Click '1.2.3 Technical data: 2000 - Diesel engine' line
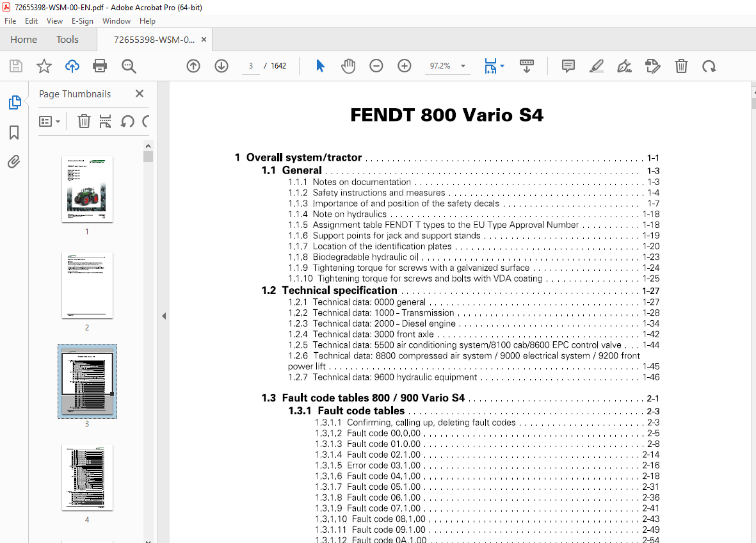756x543 pixels. pyautogui.click(x=474, y=323)
